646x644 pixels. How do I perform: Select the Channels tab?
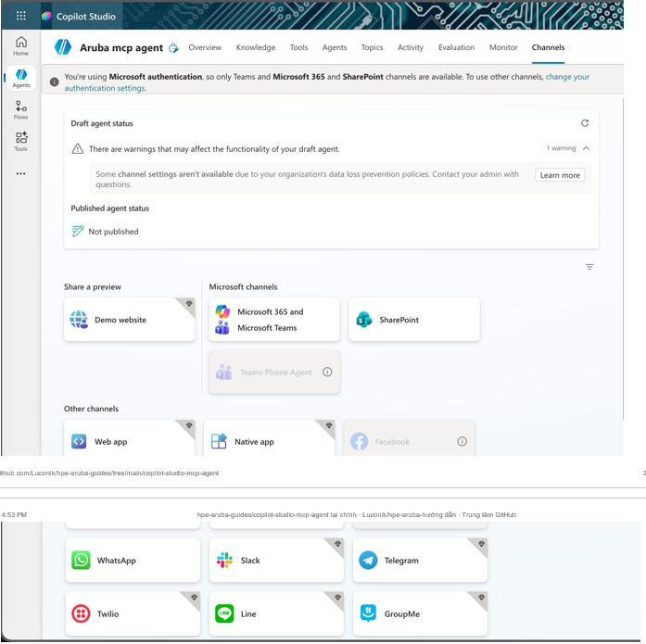(x=548, y=47)
